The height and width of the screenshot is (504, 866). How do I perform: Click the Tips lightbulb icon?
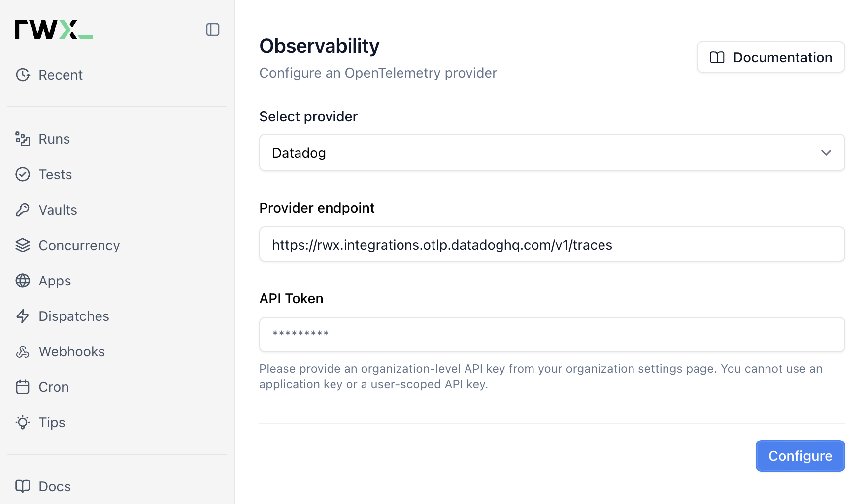pos(23,422)
